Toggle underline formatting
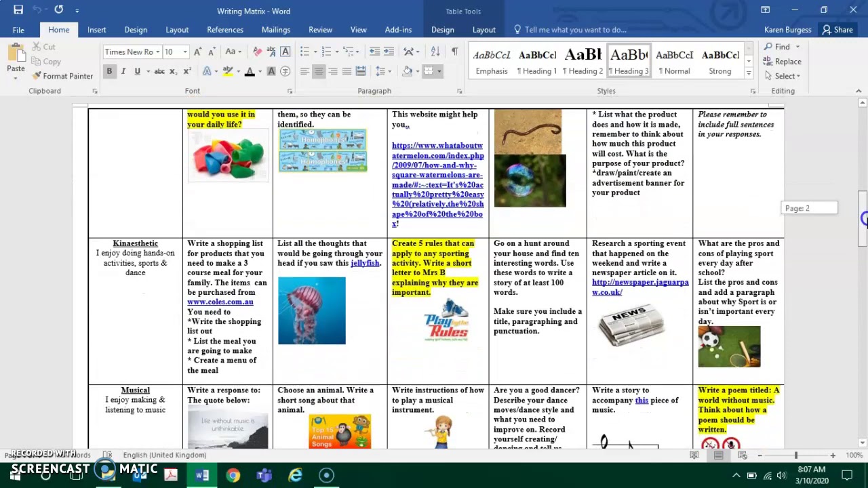Image resolution: width=868 pixels, height=488 pixels. click(x=138, y=71)
